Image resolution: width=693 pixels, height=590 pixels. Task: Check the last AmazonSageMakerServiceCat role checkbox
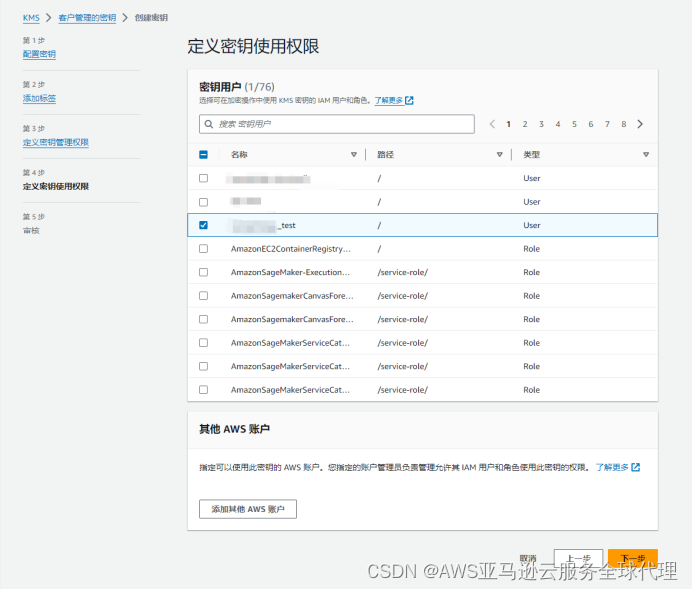(203, 390)
